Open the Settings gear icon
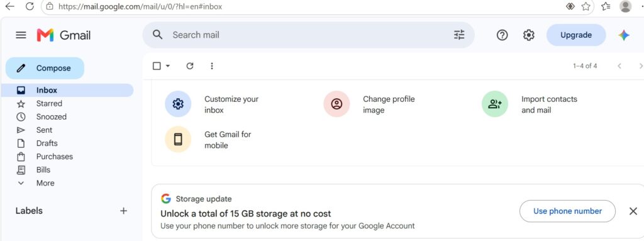 tap(528, 35)
